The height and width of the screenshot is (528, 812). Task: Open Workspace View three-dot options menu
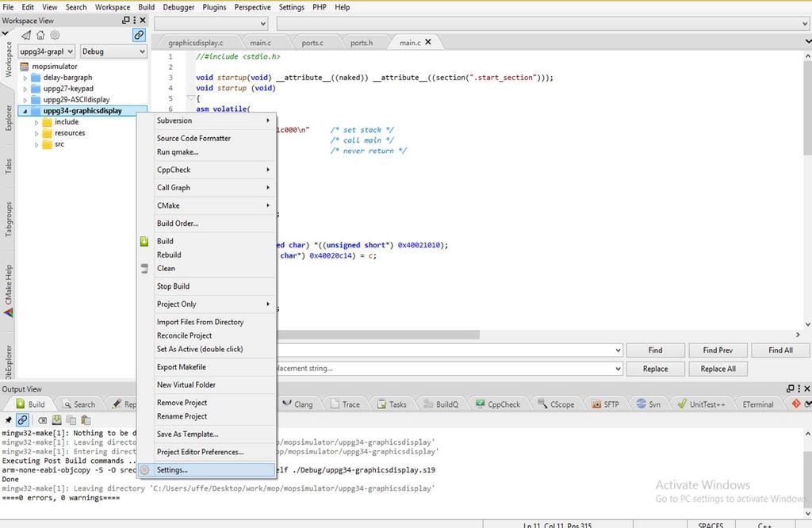click(135, 20)
